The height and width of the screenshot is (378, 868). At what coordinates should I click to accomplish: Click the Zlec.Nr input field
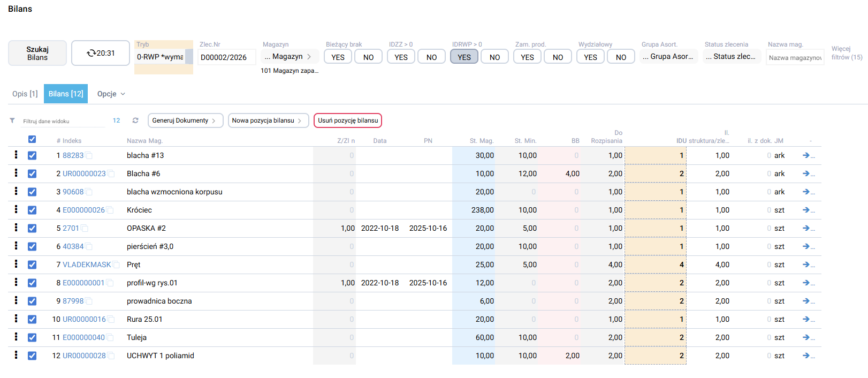[x=226, y=57]
